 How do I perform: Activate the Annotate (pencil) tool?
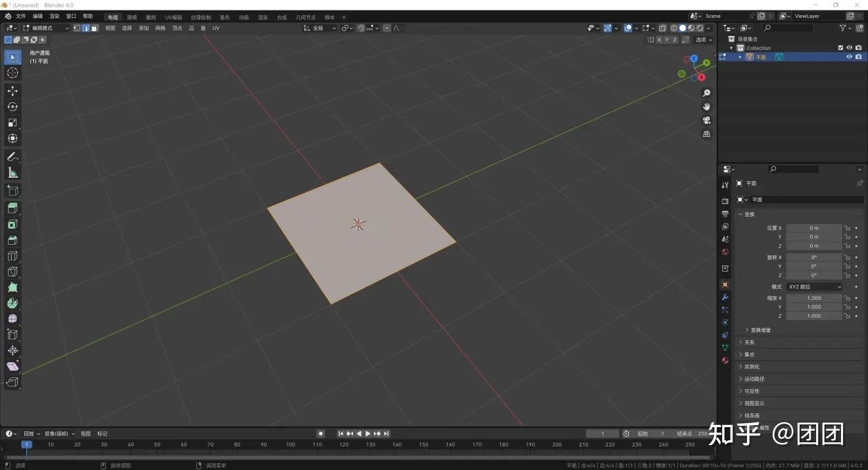[12, 156]
